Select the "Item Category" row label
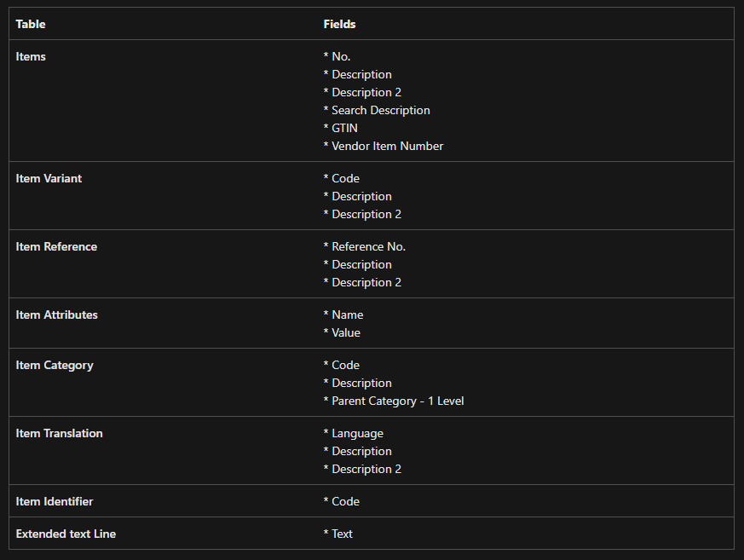Screen dimensions: 744x560 pyautogui.click(x=55, y=365)
